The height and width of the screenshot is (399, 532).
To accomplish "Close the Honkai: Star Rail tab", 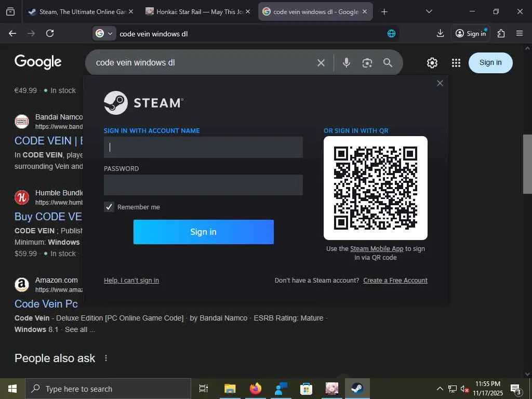I will pyautogui.click(x=248, y=12).
